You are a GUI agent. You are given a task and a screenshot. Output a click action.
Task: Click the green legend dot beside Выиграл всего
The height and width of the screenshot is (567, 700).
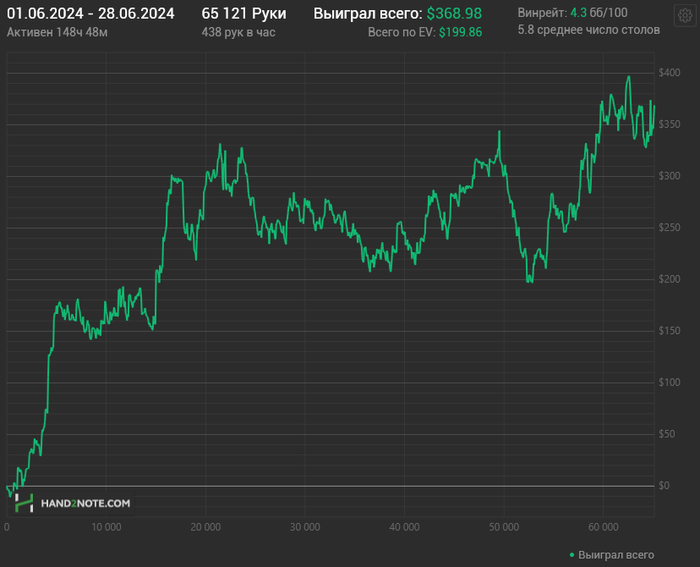(572, 555)
